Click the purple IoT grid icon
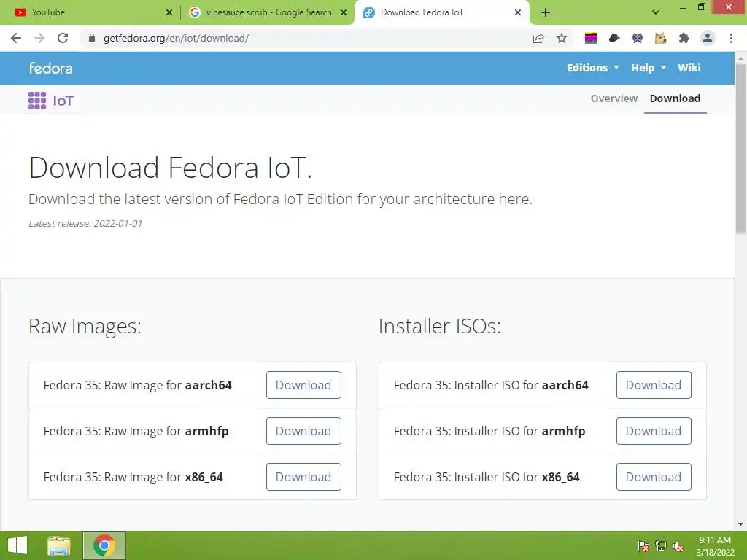747x560 pixels. click(37, 101)
